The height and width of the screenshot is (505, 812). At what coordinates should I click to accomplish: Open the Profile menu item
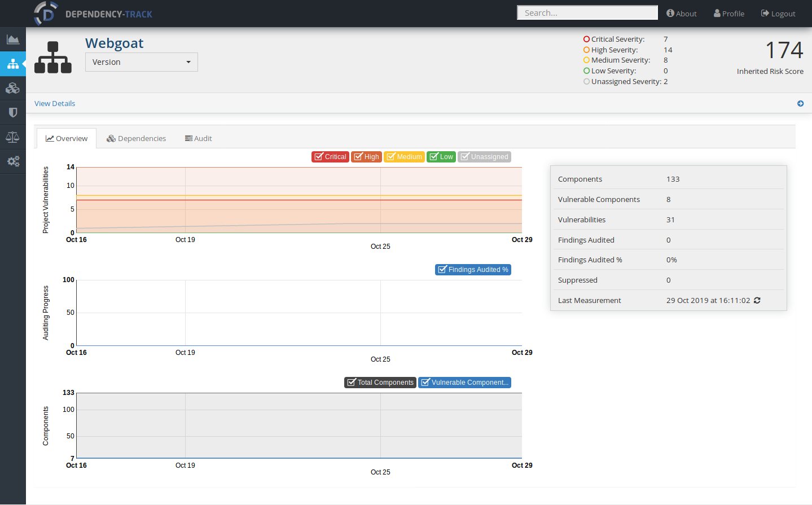tap(728, 14)
